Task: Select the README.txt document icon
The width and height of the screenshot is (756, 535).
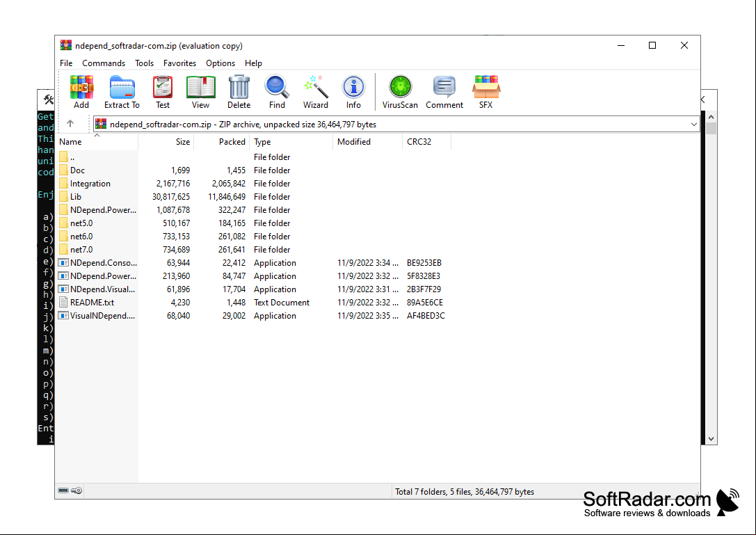Action: tap(63, 303)
